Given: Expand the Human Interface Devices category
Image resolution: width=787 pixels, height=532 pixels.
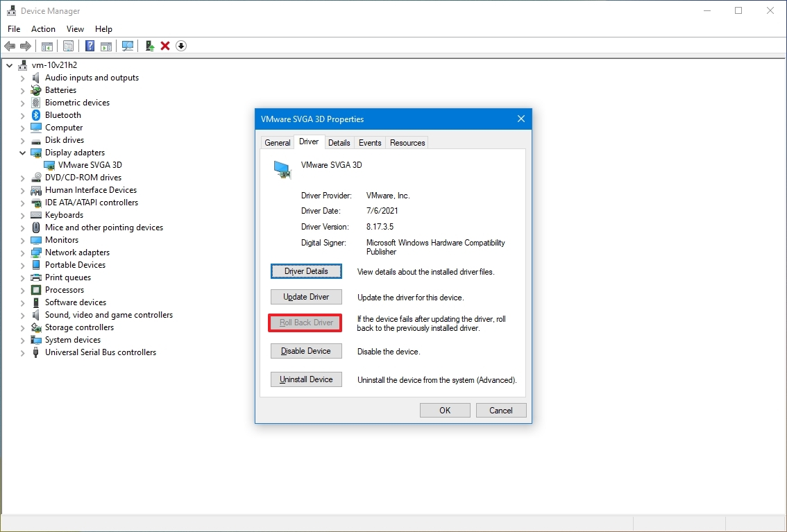Looking at the screenshot, I should point(23,190).
